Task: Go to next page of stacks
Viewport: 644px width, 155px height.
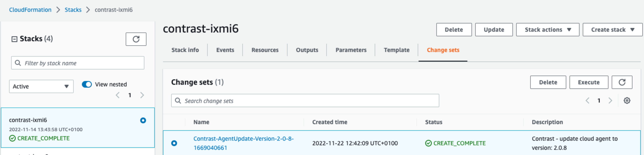Action: pos(142,95)
